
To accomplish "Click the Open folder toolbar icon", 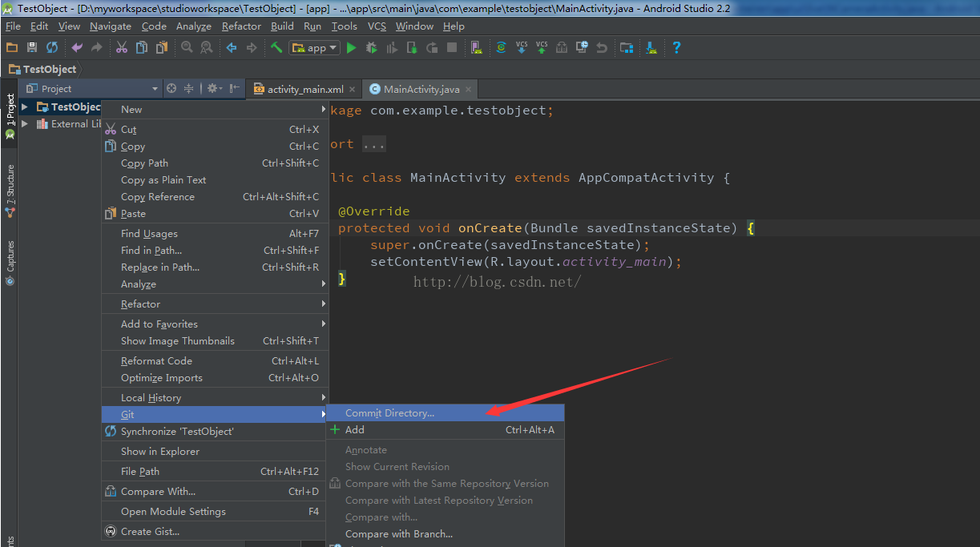I will (x=12, y=47).
